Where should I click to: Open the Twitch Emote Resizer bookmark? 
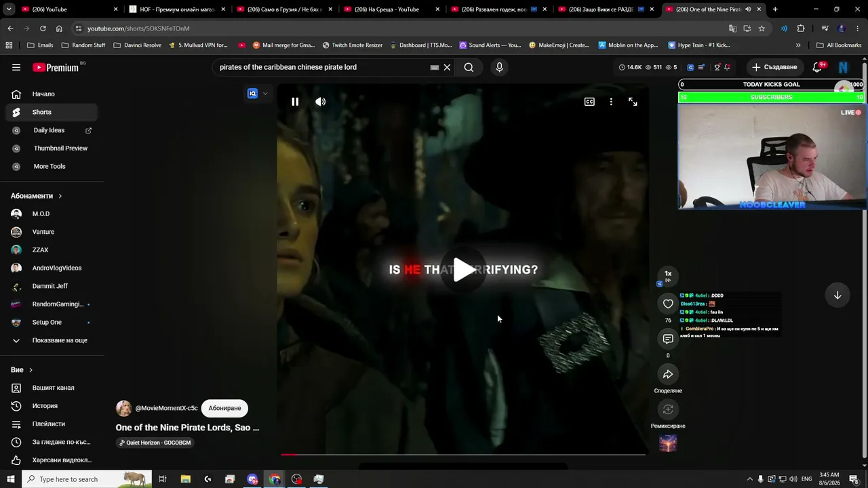(x=353, y=45)
